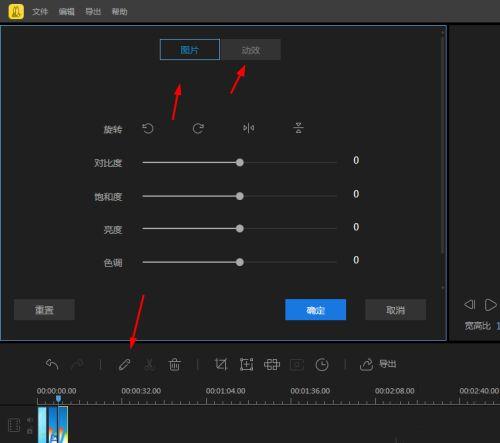Click the 重置 reset button
This screenshot has height=443, width=500.
pyautogui.click(x=44, y=310)
